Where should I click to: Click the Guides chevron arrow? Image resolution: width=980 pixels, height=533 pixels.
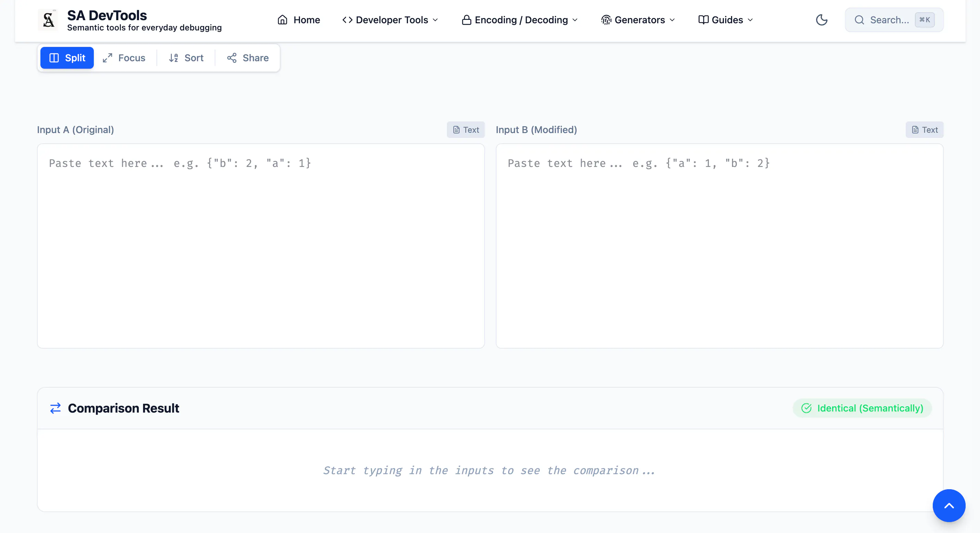tap(750, 20)
